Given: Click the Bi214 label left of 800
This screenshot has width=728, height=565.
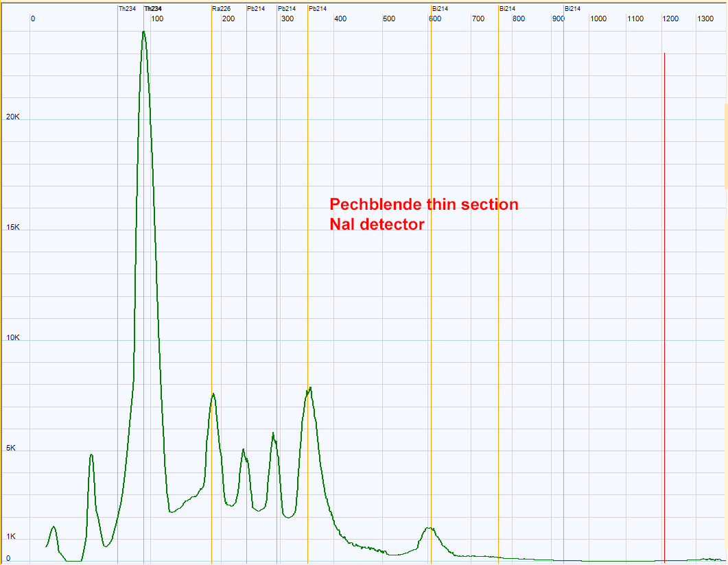Looking at the screenshot, I should coord(508,9).
